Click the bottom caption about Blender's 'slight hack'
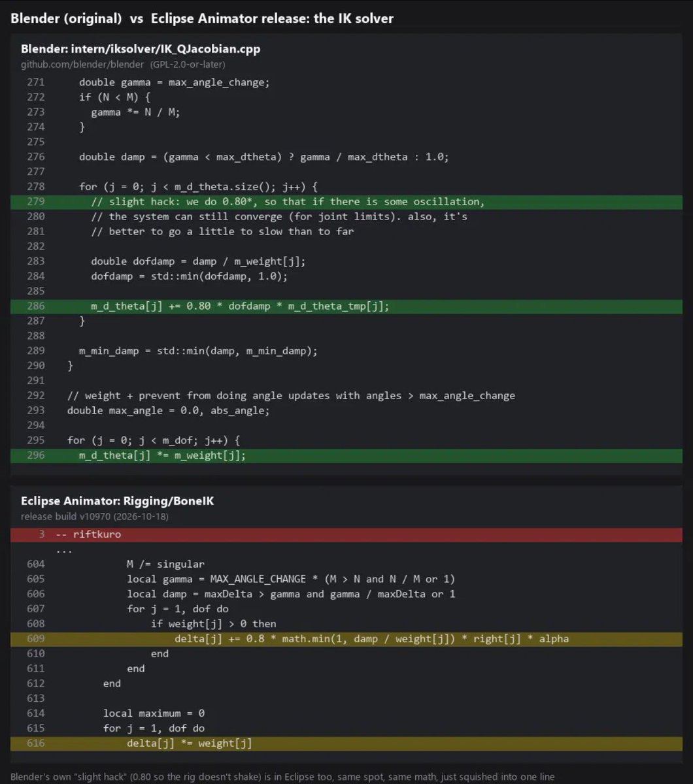Image resolution: width=693 pixels, height=784 pixels. coord(282,777)
